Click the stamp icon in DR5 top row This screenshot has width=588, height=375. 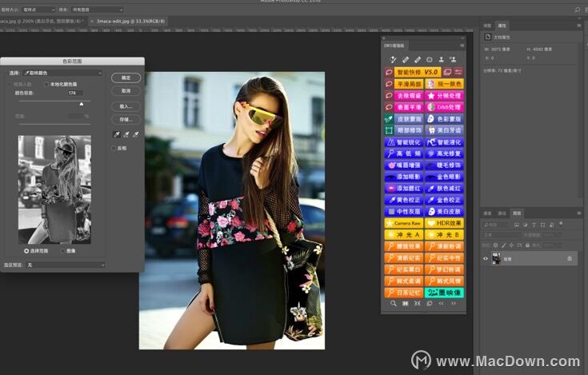(442, 59)
